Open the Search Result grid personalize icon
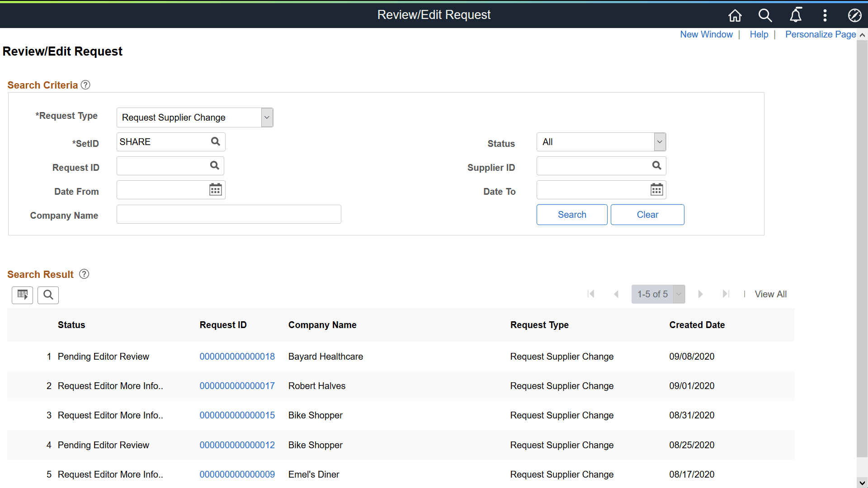Image resolution: width=868 pixels, height=488 pixels. [x=22, y=295]
